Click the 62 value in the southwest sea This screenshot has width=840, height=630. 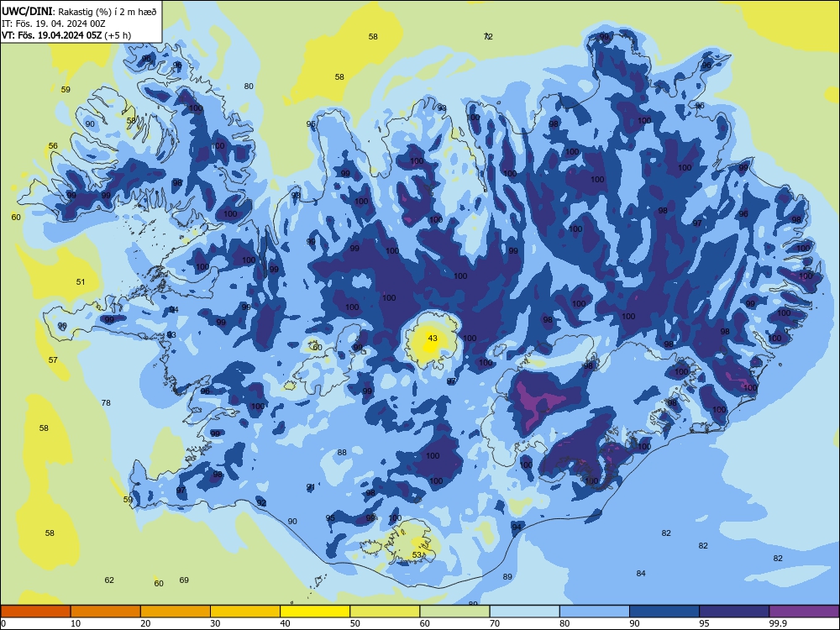109,580
